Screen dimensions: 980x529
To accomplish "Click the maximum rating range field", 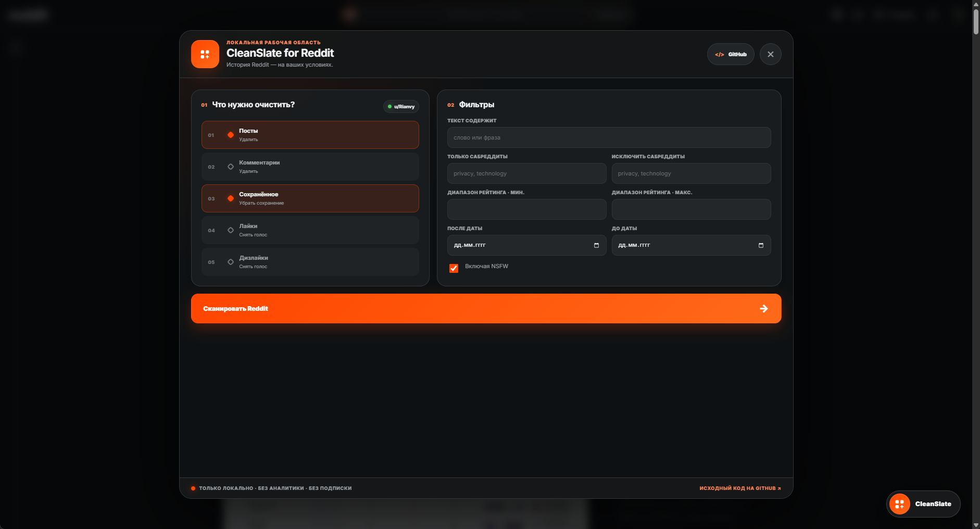I will pyautogui.click(x=692, y=209).
